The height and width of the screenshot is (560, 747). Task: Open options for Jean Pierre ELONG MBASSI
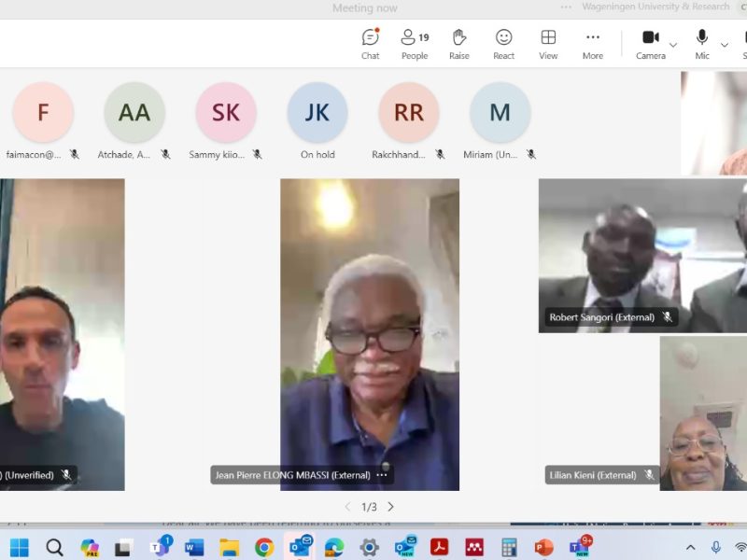382,475
